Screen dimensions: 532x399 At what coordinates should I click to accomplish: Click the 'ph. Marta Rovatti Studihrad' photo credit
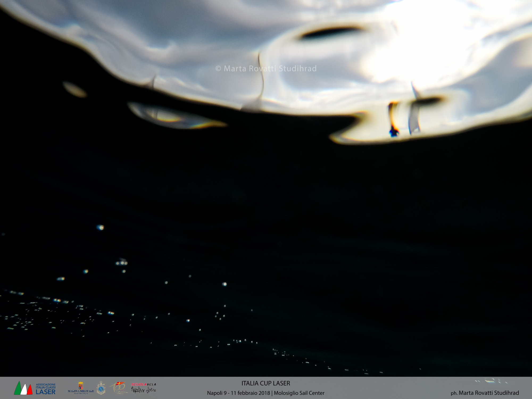485,393
